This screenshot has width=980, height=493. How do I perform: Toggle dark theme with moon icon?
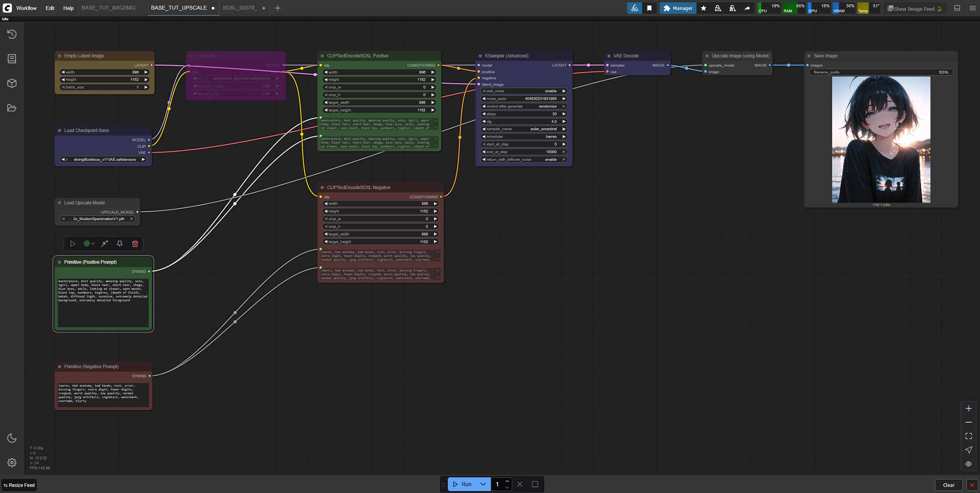pyautogui.click(x=12, y=438)
